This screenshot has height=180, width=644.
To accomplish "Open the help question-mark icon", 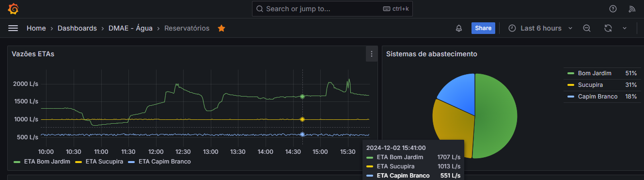I will tap(613, 9).
